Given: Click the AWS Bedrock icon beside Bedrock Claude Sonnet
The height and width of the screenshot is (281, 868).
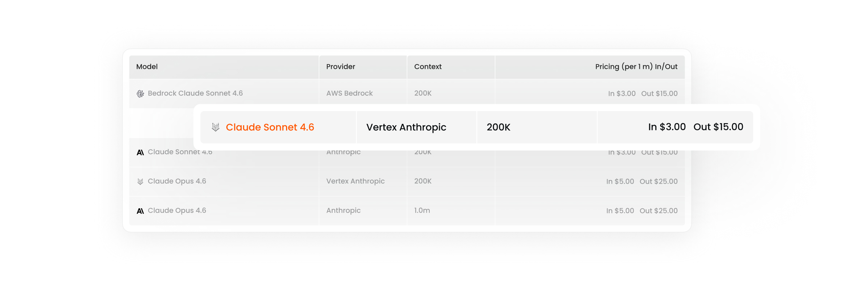Looking at the screenshot, I should [x=140, y=94].
